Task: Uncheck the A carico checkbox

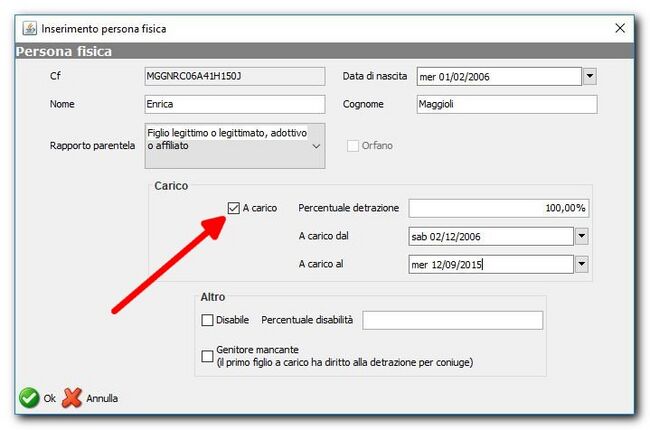Action: point(234,208)
